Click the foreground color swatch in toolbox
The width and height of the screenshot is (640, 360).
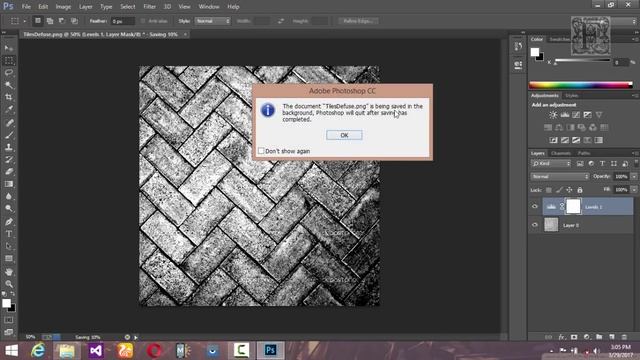[6, 303]
